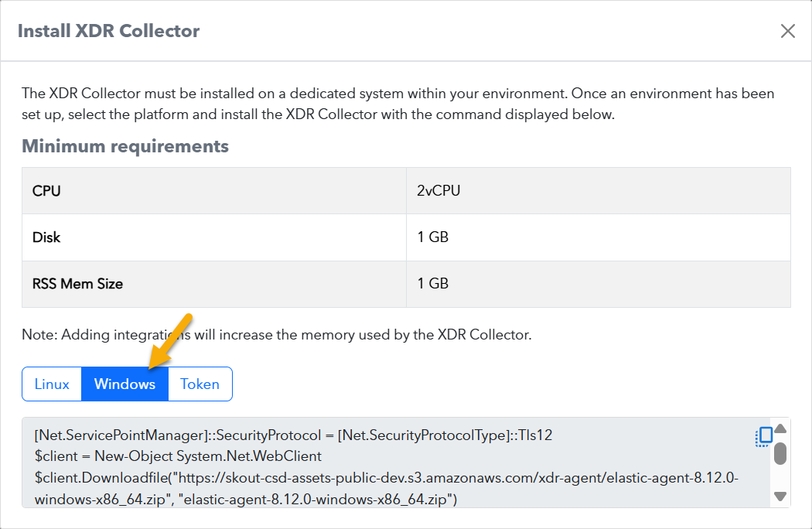Copy the install command to clipboard
812x529 pixels.
tap(763, 437)
